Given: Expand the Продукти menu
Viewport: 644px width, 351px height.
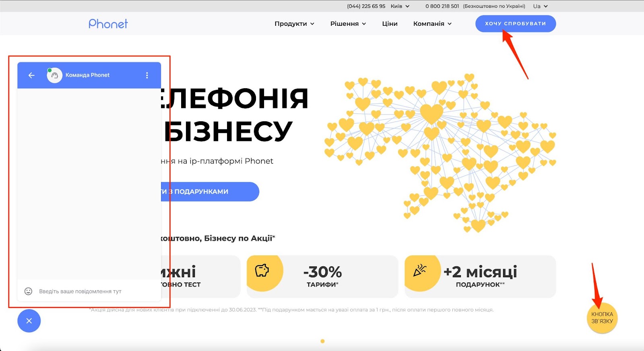Looking at the screenshot, I should [294, 24].
